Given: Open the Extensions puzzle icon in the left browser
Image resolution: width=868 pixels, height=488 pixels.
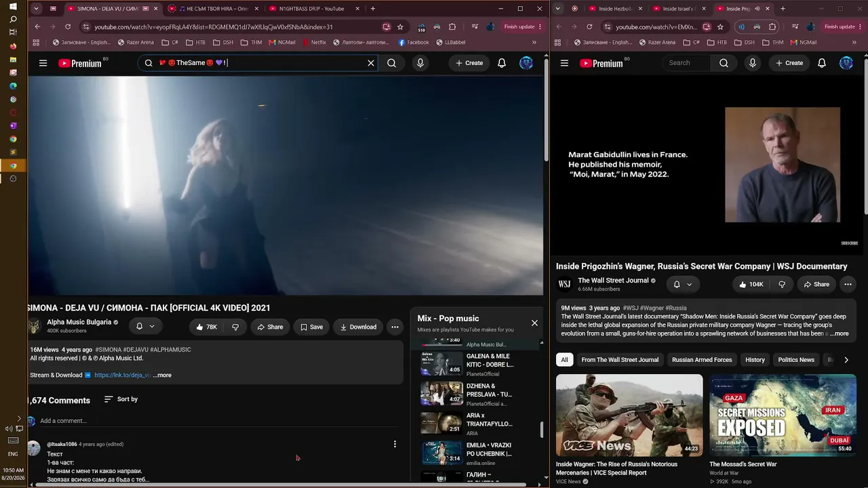Looking at the screenshot, I should [452, 27].
